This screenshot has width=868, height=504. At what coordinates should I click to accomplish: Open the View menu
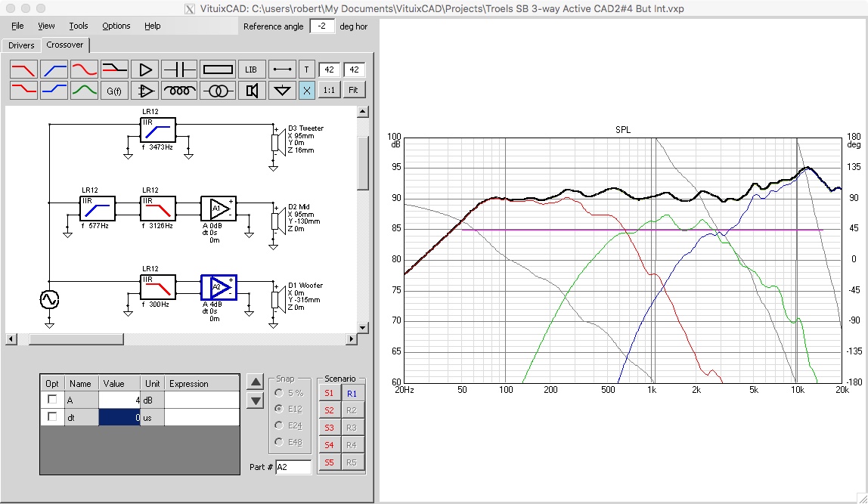pos(47,26)
